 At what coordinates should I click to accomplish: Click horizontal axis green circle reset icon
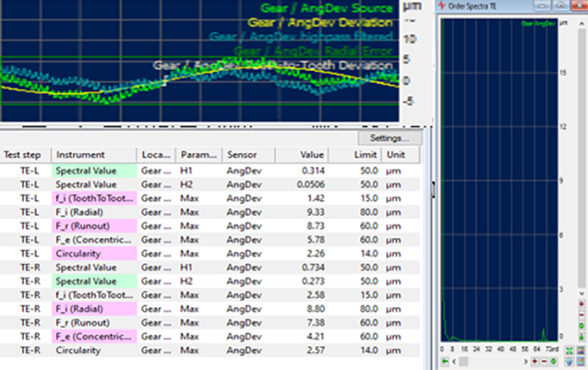[x=553, y=362]
